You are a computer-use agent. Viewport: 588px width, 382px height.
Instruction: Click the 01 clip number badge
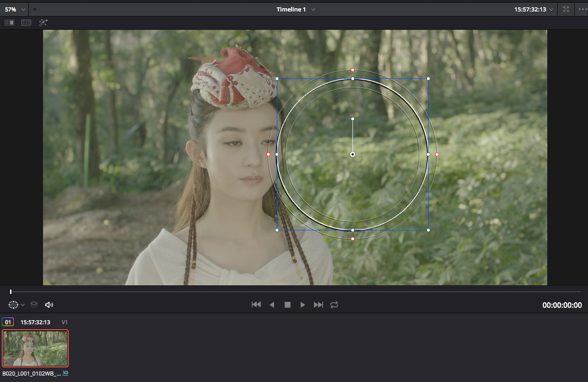8,322
